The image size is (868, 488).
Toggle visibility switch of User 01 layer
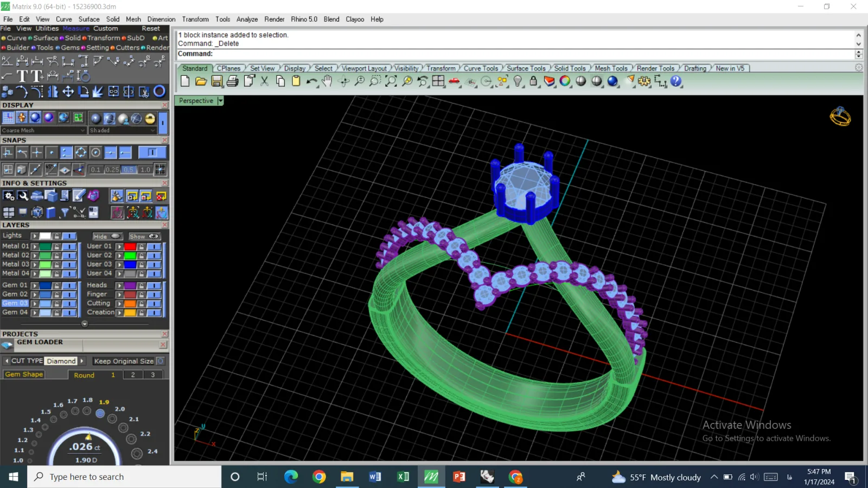154,247
